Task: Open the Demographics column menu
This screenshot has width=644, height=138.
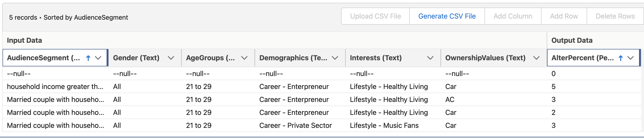Action: coord(335,58)
